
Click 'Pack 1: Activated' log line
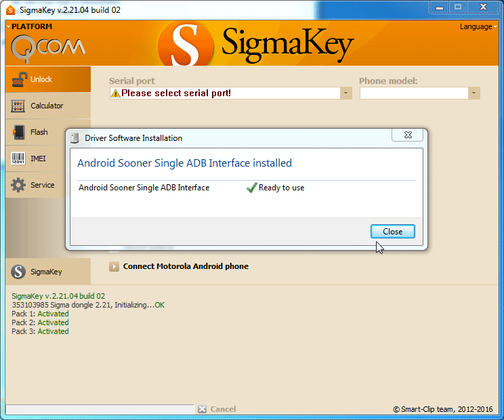40,314
